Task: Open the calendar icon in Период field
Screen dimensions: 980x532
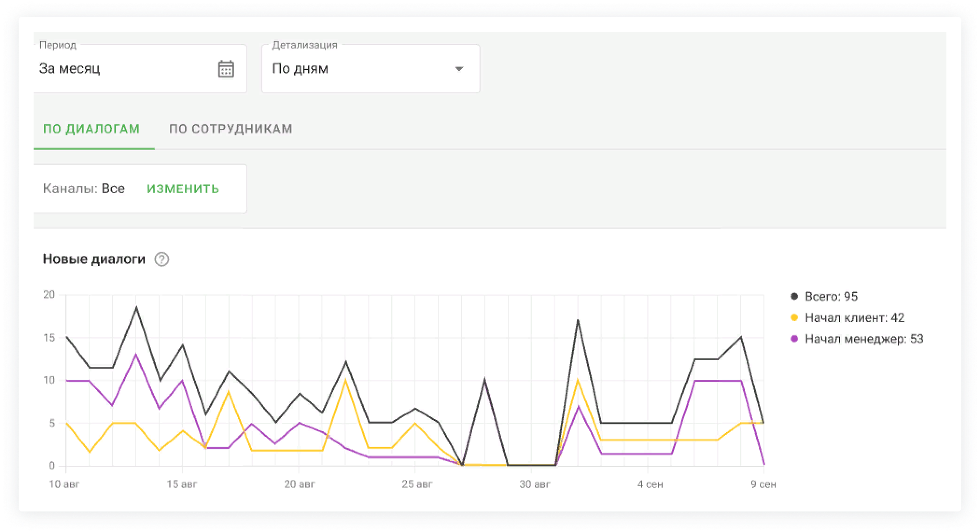Action: click(226, 69)
